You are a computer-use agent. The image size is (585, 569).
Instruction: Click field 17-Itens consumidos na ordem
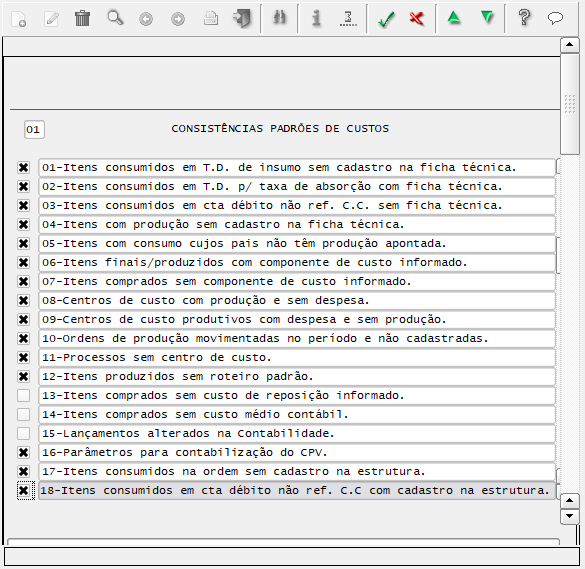tap(297, 472)
